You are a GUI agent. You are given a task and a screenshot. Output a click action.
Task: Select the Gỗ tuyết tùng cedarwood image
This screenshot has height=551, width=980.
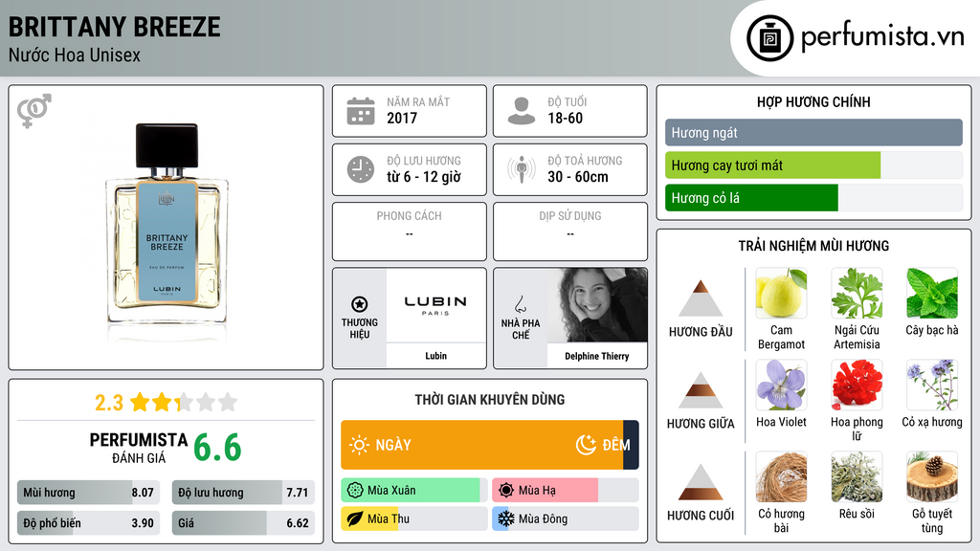(x=932, y=476)
